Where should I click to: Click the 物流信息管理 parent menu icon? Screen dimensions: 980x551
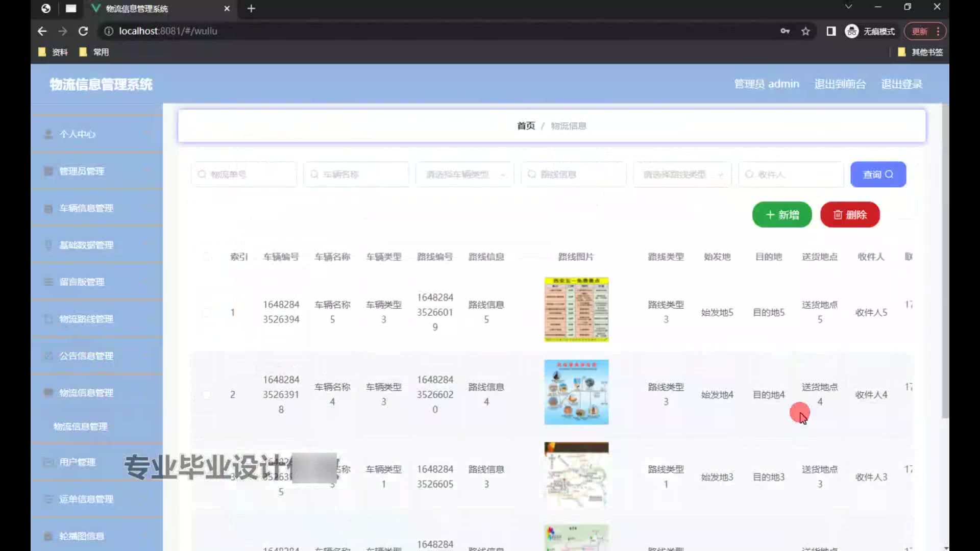(48, 392)
